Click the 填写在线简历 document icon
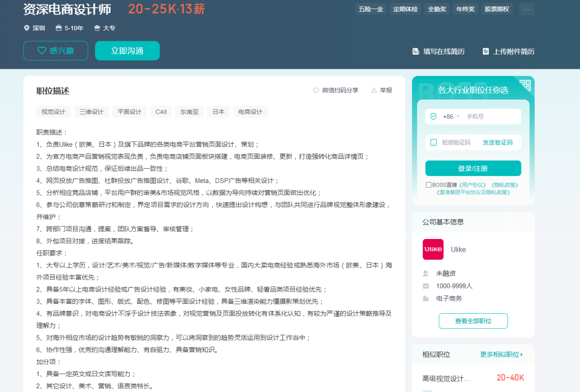The image size is (580, 392). tap(416, 52)
